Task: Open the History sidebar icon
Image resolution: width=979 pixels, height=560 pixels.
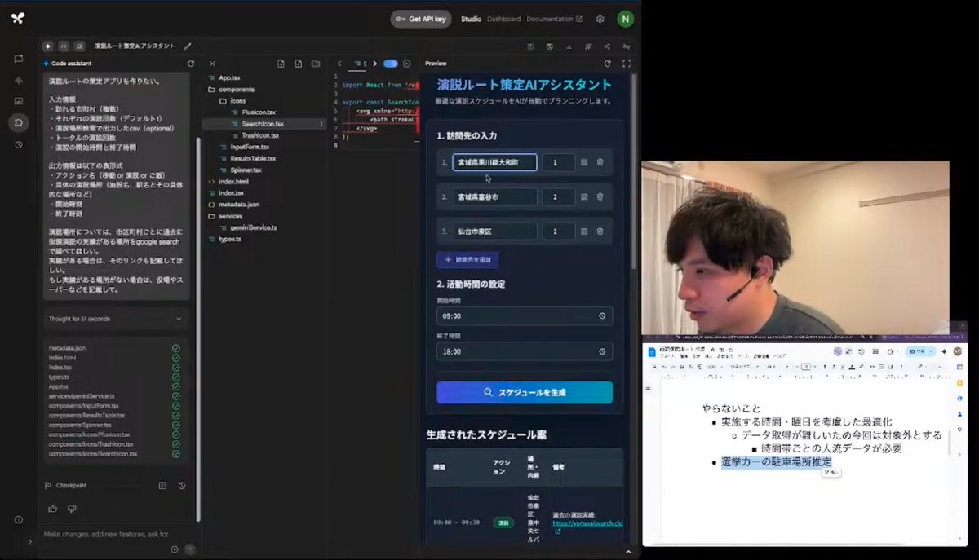Action: 19,145
